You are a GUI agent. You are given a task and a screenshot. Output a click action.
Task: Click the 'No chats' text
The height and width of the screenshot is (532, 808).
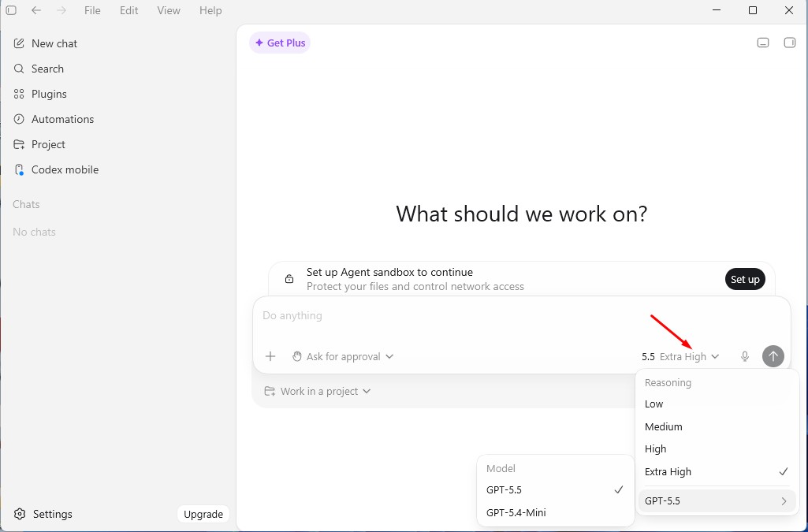pyautogui.click(x=34, y=232)
